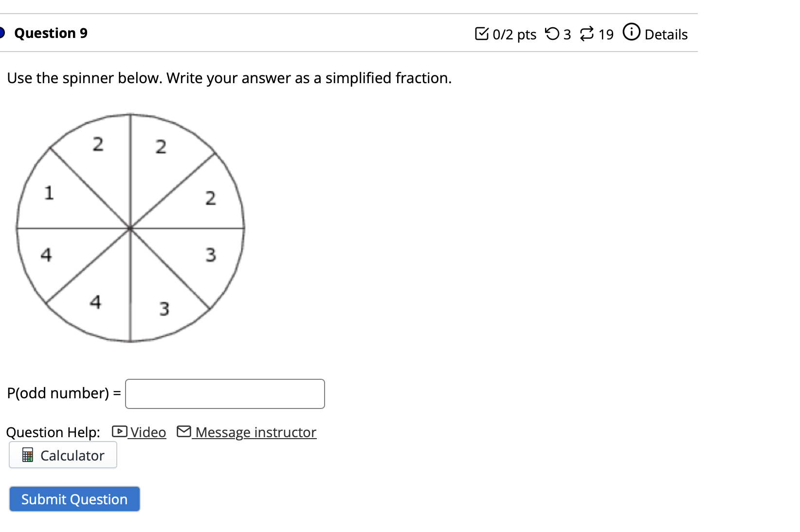800x532 pixels.
Task: Click inside the P(odd number) answer box
Action: [x=224, y=394]
